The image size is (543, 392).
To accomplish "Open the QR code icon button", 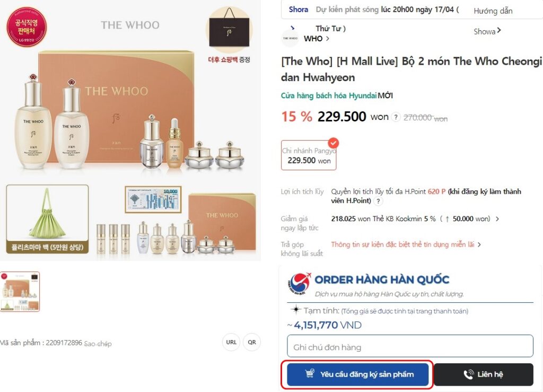I will (x=252, y=342).
